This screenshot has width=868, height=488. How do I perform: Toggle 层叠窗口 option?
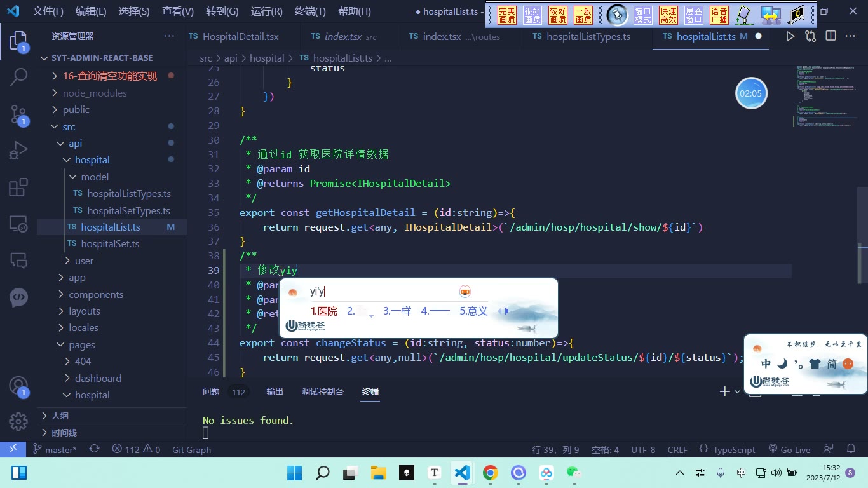[x=694, y=15]
